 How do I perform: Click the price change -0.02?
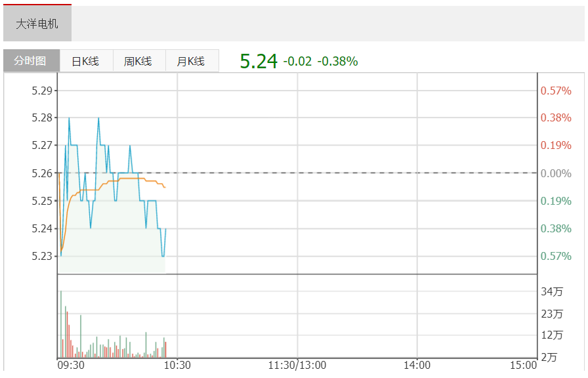297,62
